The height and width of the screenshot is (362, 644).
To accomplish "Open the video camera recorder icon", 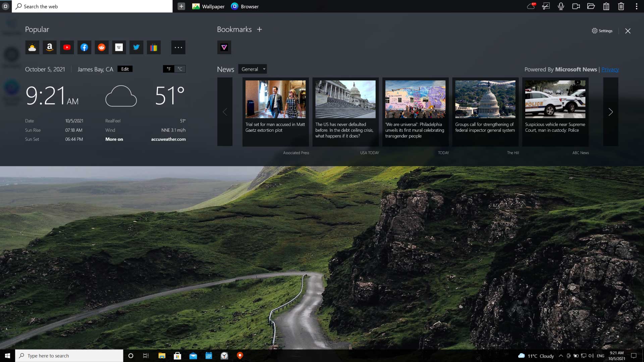I will coord(576,6).
